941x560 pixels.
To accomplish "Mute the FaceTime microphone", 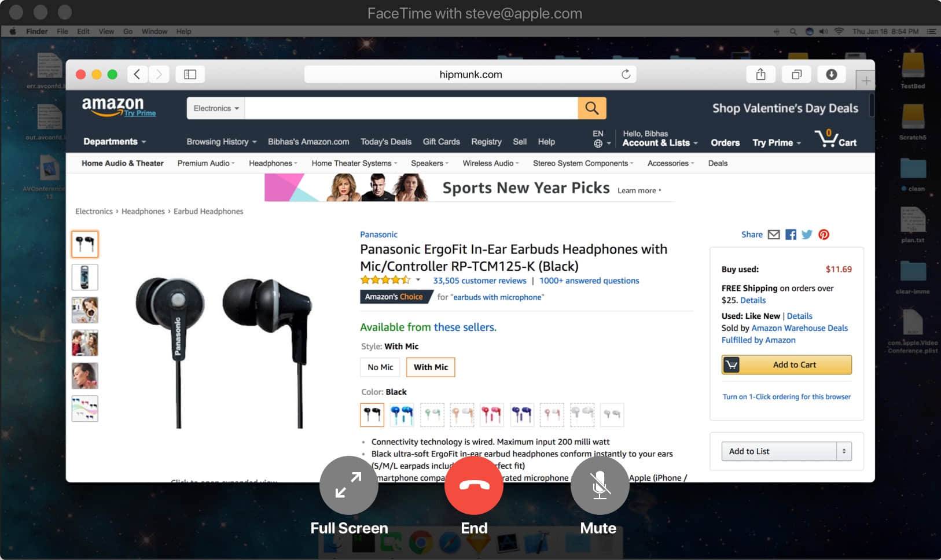I will point(600,485).
